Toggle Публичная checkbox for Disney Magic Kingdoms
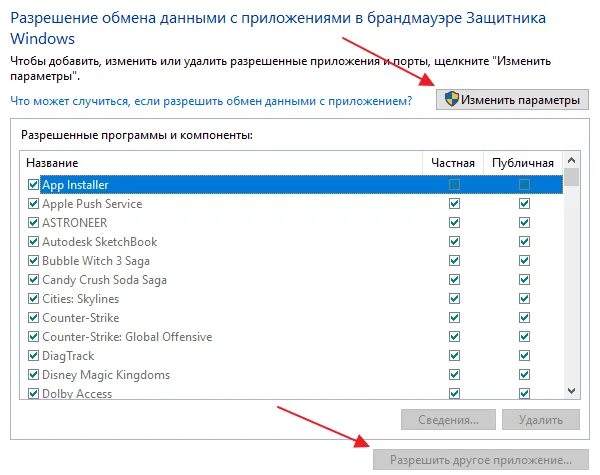 [x=524, y=374]
